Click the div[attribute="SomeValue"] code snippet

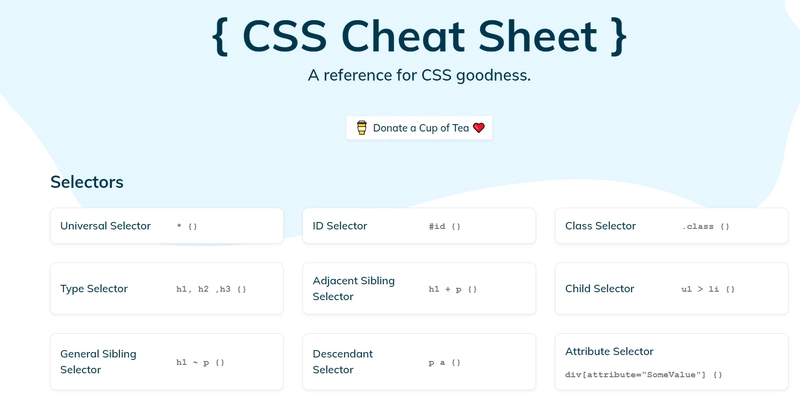coord(643,374)
